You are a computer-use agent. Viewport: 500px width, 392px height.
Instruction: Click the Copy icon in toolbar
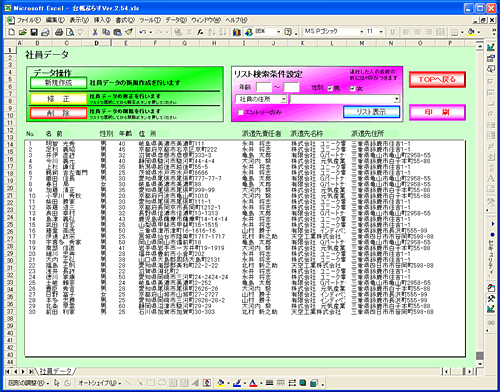coord(106,32)
